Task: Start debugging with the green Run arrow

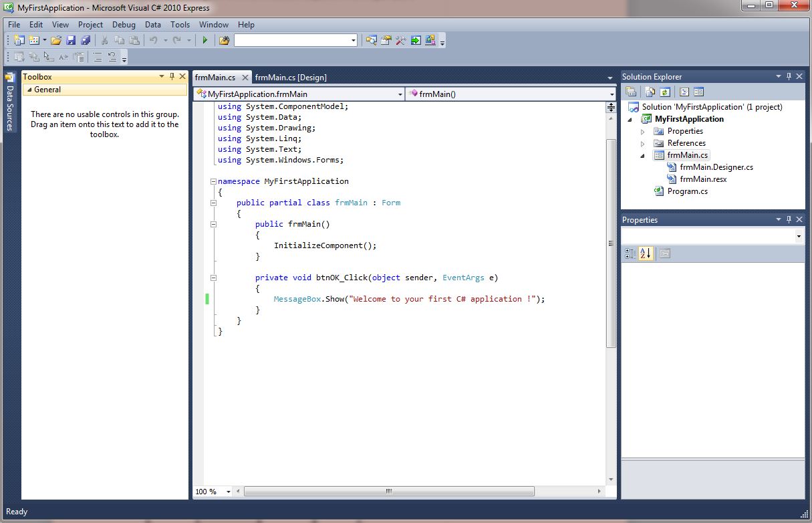Action: [x=205, y=40]
